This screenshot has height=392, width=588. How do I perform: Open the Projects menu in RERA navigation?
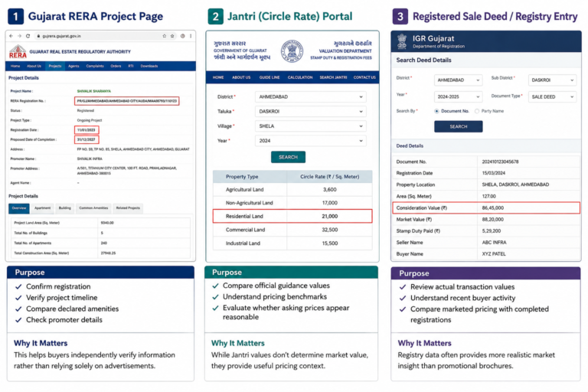pos(55,66)
